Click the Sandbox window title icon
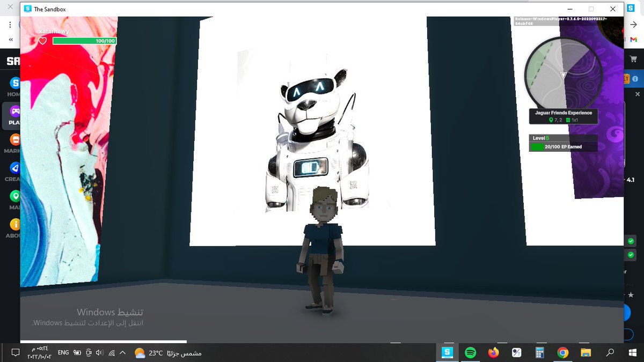 click(x=28, y=9)
